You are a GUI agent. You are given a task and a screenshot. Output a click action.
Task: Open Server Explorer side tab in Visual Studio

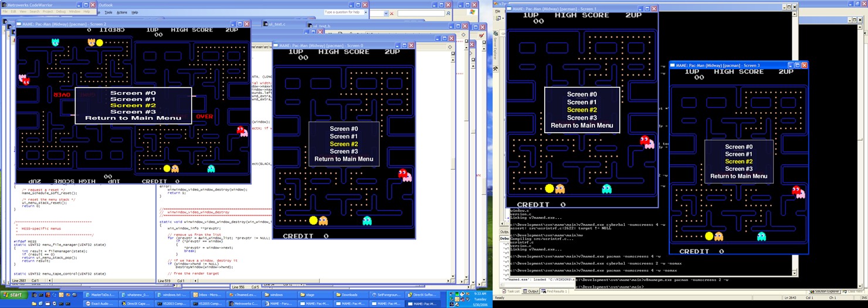(x=495, y=49)
